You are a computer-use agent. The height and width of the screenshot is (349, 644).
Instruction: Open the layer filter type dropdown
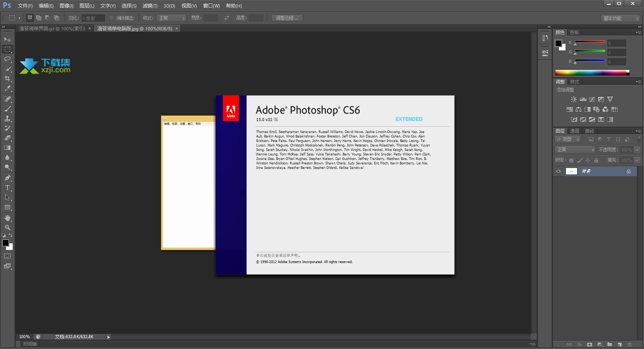tap(568, 139)
